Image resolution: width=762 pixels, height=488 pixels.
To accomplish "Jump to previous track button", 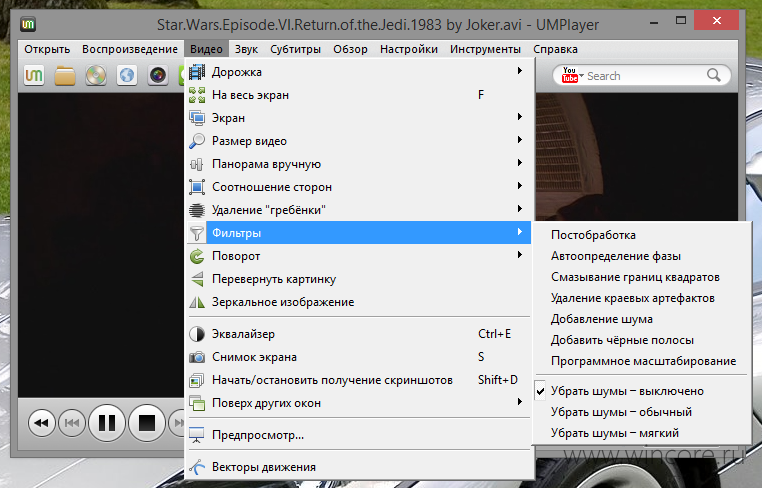I will pos(71,423).
